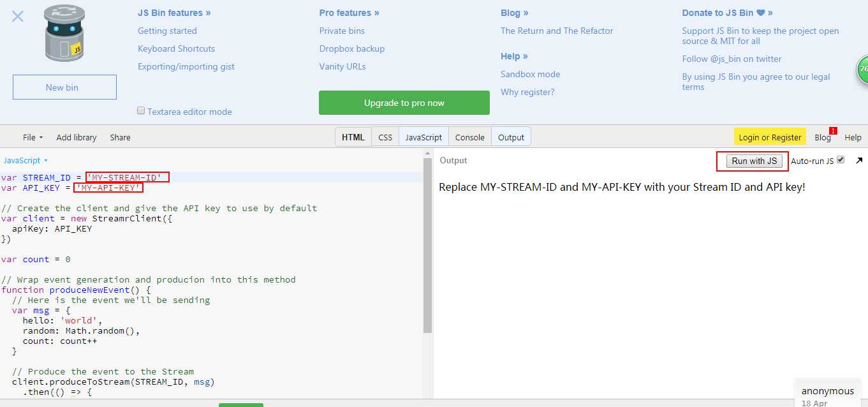Screen dimensions: 868x407
Task: Click the 'MY-API-KEY' string in code
Action: pos(108,188)
